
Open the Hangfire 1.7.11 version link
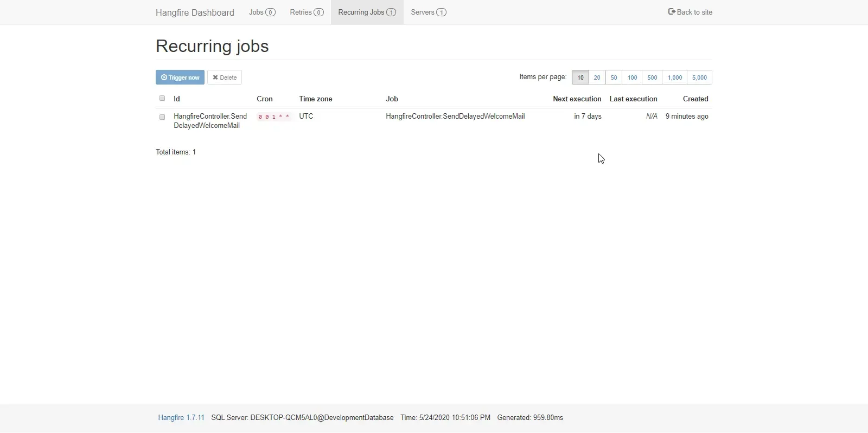181,418
